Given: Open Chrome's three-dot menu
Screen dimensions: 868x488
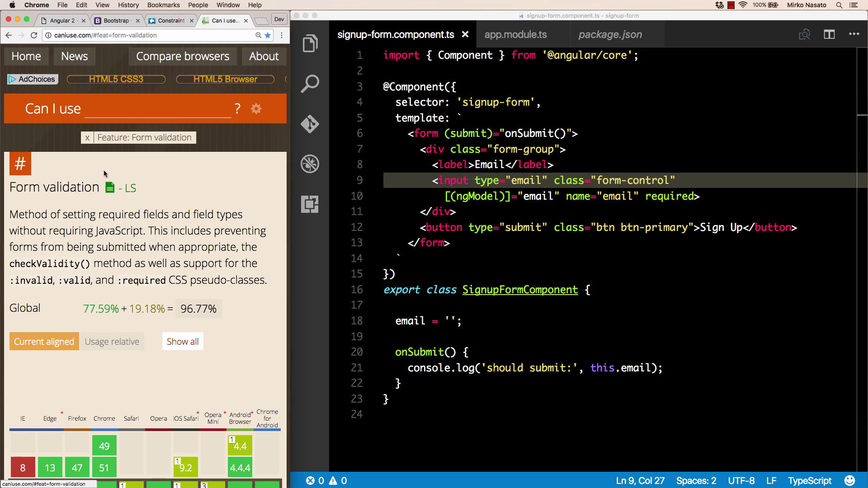Looking at the screenshot, I should 282,35.
